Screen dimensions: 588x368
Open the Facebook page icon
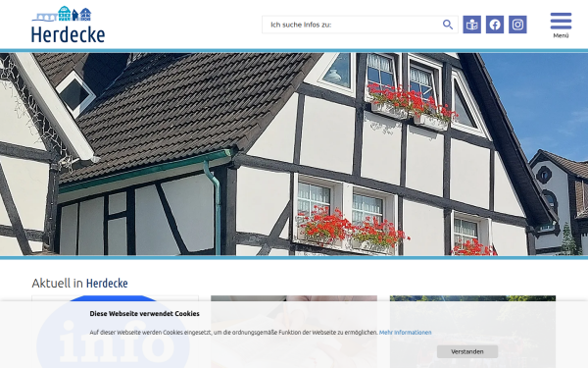(x=495, y=25)
